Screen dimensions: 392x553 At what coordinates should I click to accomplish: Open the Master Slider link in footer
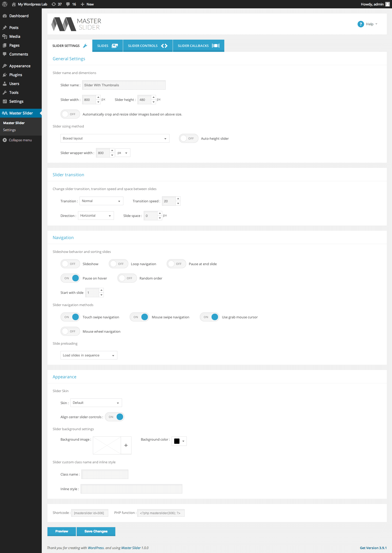[131, 548]
